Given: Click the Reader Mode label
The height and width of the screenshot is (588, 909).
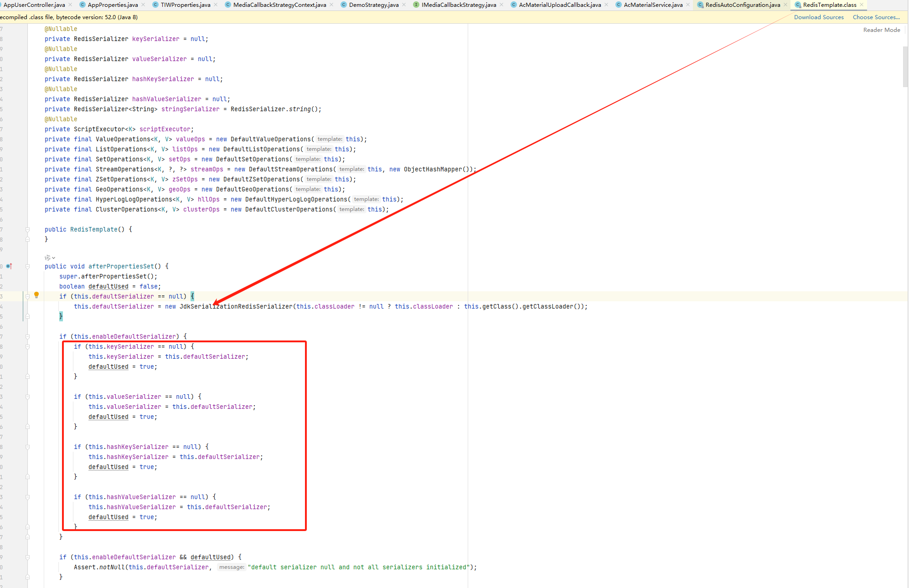Looking at the screenshot, I should point(882,30).
